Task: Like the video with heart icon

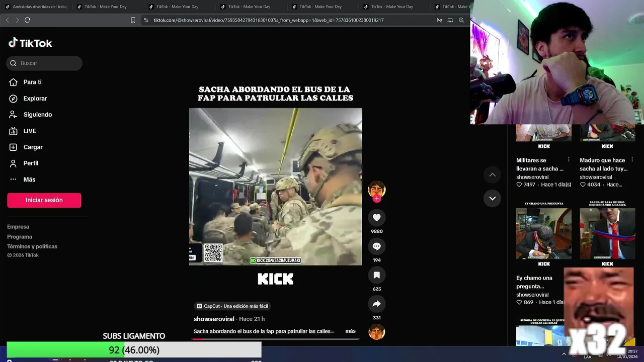Action: tap(376, 217)
